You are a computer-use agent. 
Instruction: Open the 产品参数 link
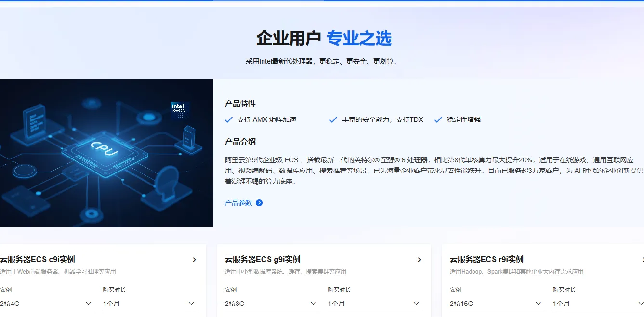point(238,203)
